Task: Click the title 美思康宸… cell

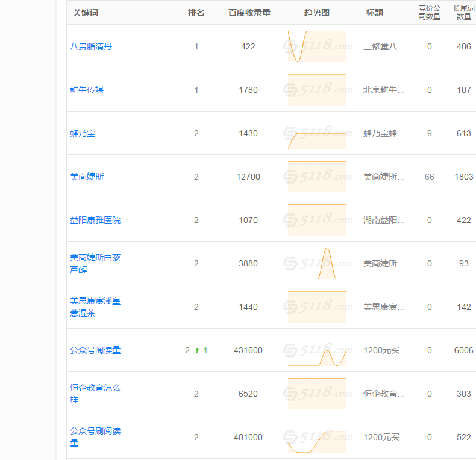Action: [384, 307]
